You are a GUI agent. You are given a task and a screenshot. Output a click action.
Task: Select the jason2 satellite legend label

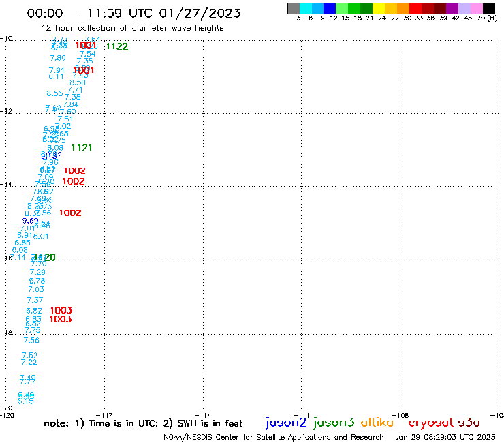pos(286,423)
